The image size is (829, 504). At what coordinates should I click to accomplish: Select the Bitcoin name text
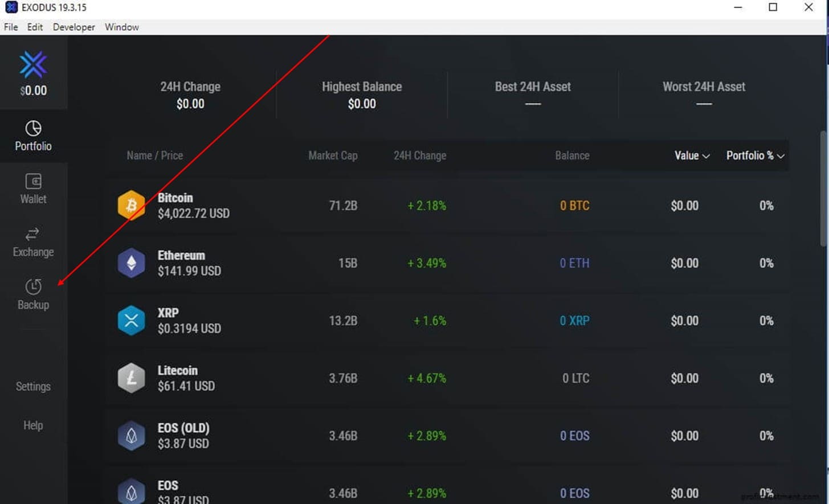(175, 198)
